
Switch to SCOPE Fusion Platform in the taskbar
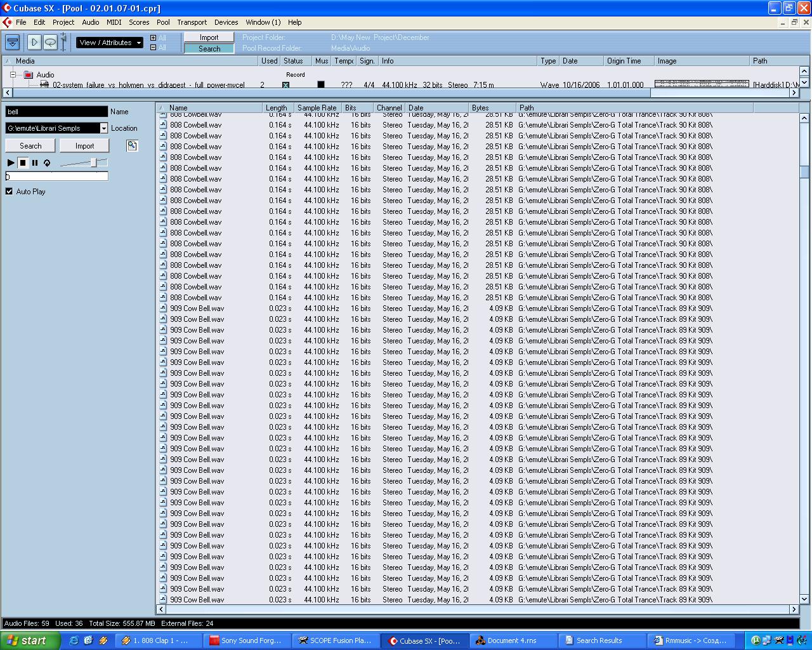tap(336, 640)
